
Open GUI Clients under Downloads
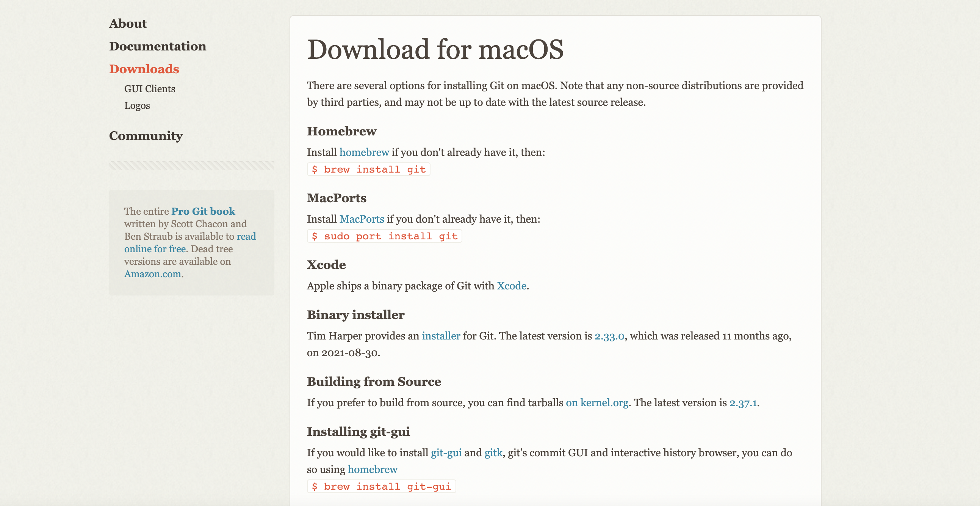[x=150, y=89]
